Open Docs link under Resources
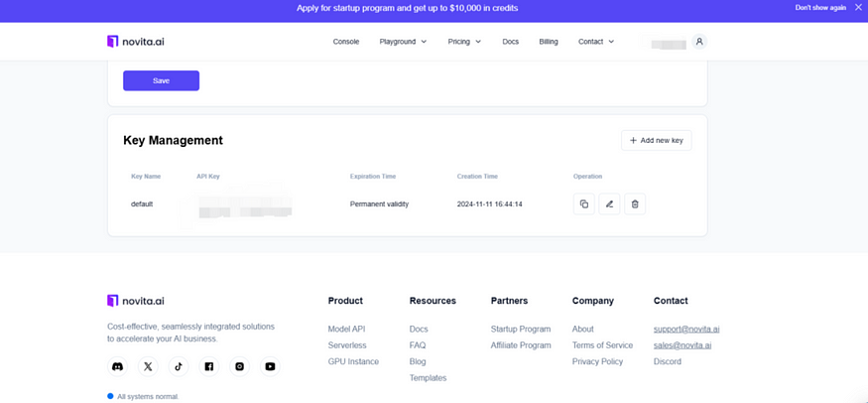The image size is (868, 403). pyautogui.click(x=419, y=329)
